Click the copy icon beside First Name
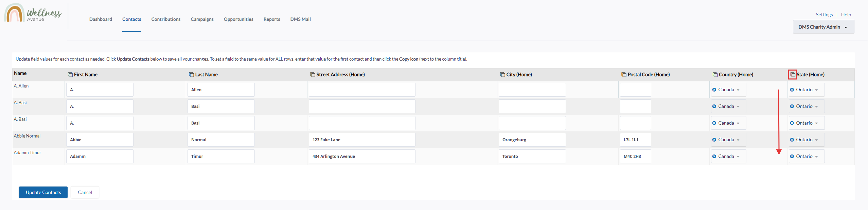868x210 pixels. coord(70,75)
